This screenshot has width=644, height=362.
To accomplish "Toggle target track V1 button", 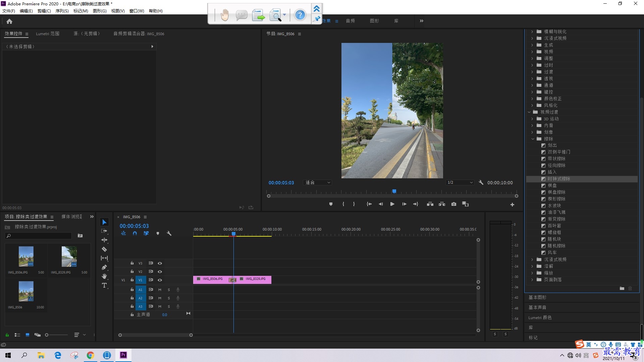I will point(141,280).
